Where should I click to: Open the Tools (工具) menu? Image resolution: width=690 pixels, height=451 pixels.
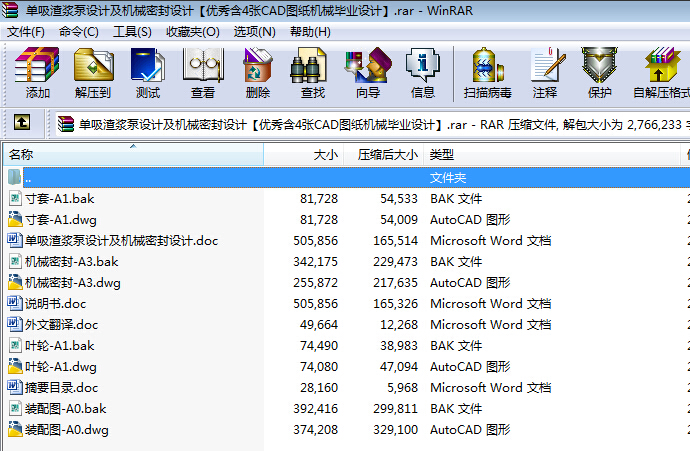(132, 32)
